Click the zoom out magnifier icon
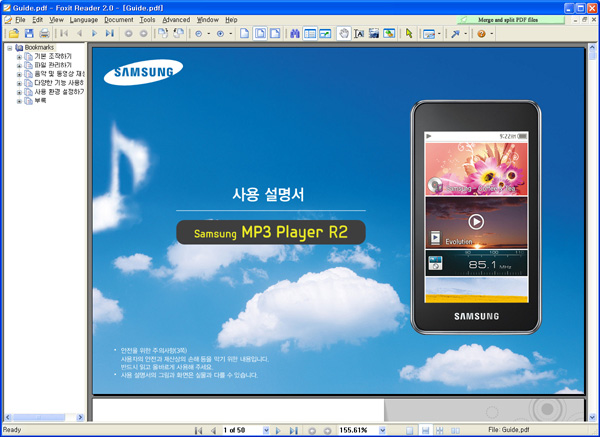600x437 pixels. (x=199, y=34)
